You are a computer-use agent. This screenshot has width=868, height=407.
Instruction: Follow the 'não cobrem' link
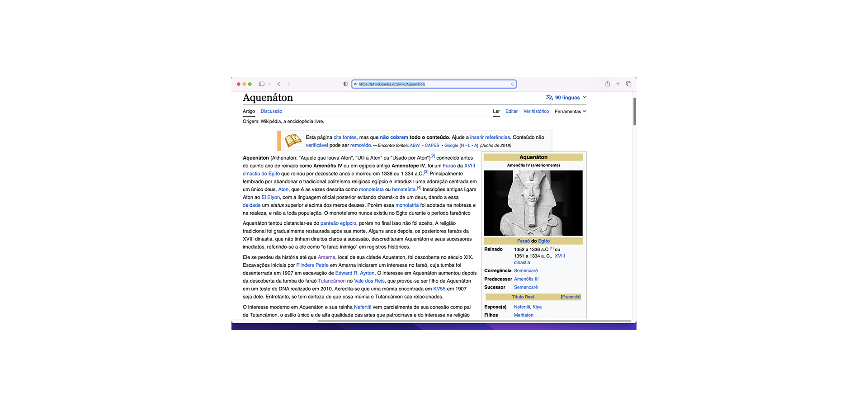(394, 137)
